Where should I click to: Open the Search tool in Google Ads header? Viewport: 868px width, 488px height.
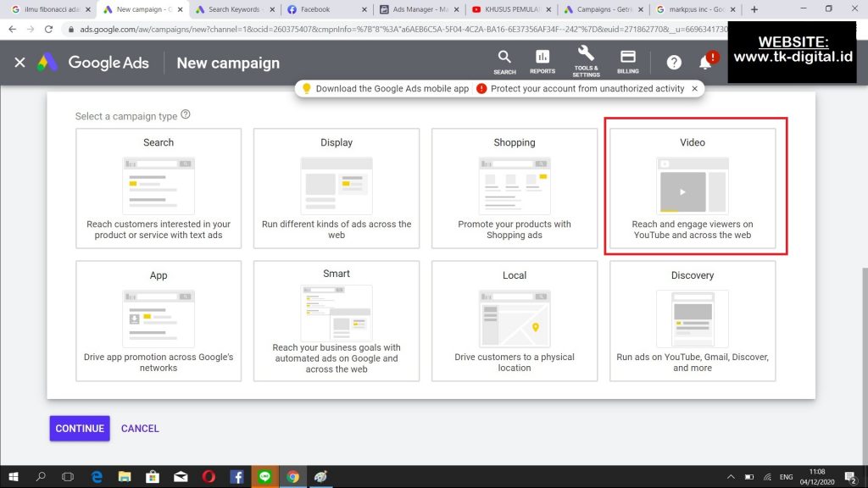[504, 61]
